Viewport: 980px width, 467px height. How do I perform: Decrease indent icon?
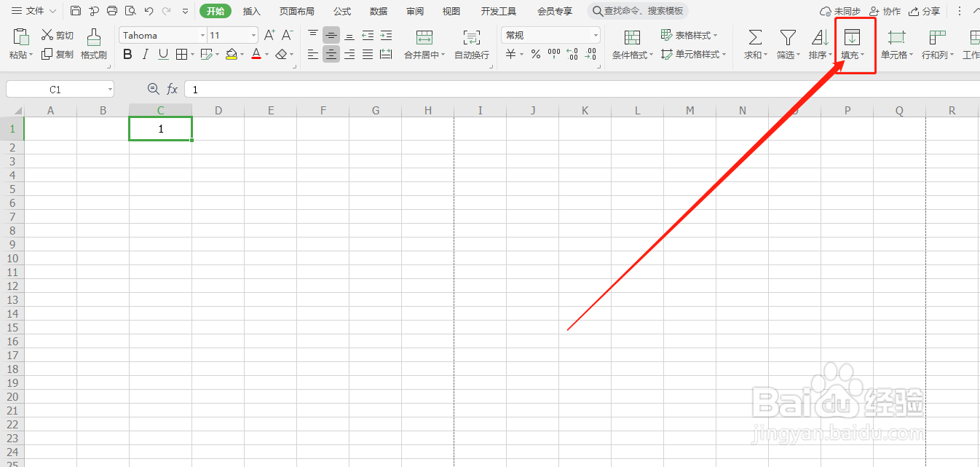coord(368,35)
